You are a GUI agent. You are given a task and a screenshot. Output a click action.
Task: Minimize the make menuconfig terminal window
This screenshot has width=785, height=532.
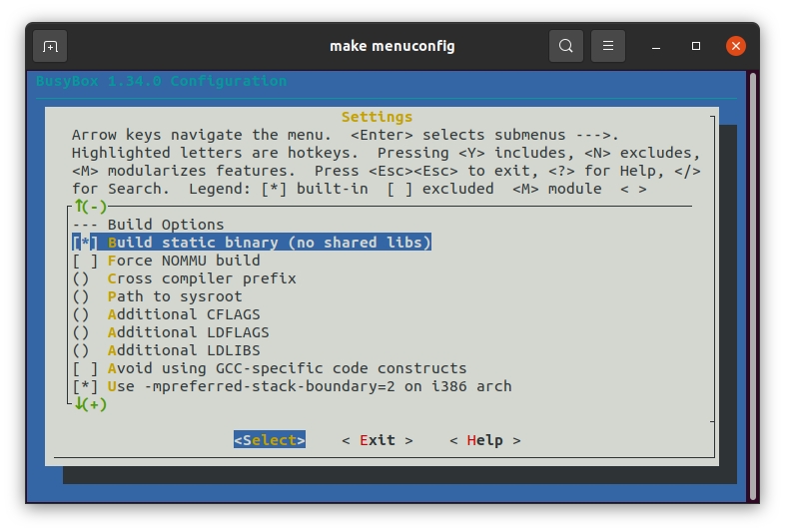656,46
